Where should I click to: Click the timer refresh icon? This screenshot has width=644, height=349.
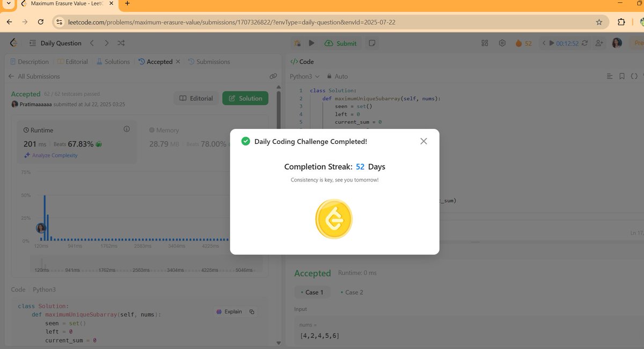pos(584,43)
